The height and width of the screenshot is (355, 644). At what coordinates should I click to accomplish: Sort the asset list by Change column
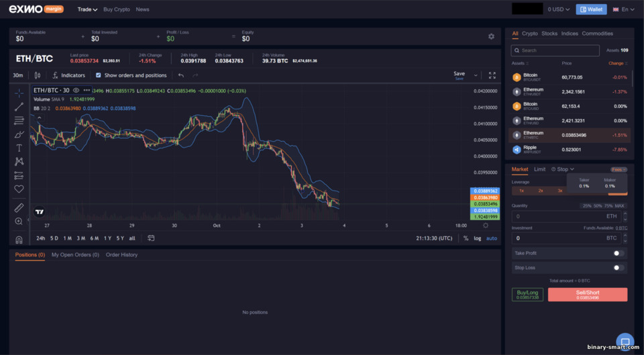[618, 63]
